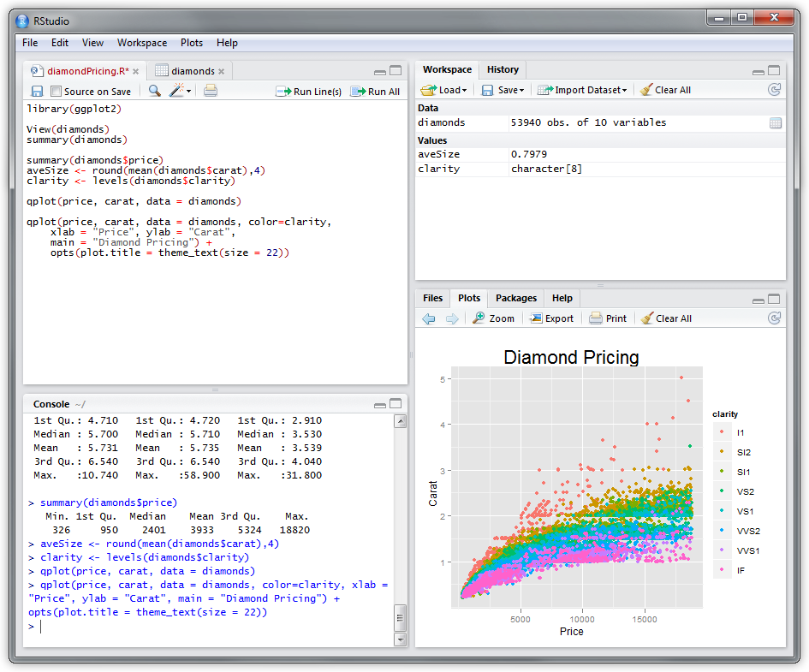This screenshot has width=809, height=672.
Task: Open the diamonds data viewer grid icon
Action: (x=777, y=122)
